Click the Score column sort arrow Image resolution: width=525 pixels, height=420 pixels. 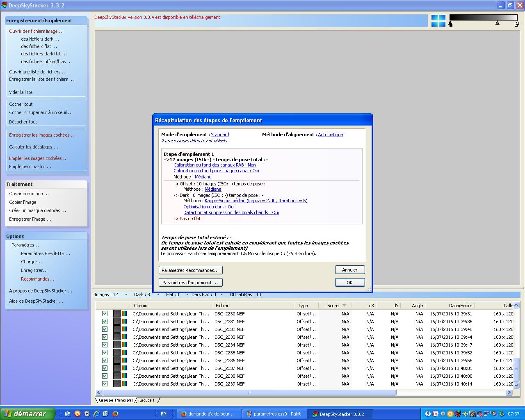344,306
